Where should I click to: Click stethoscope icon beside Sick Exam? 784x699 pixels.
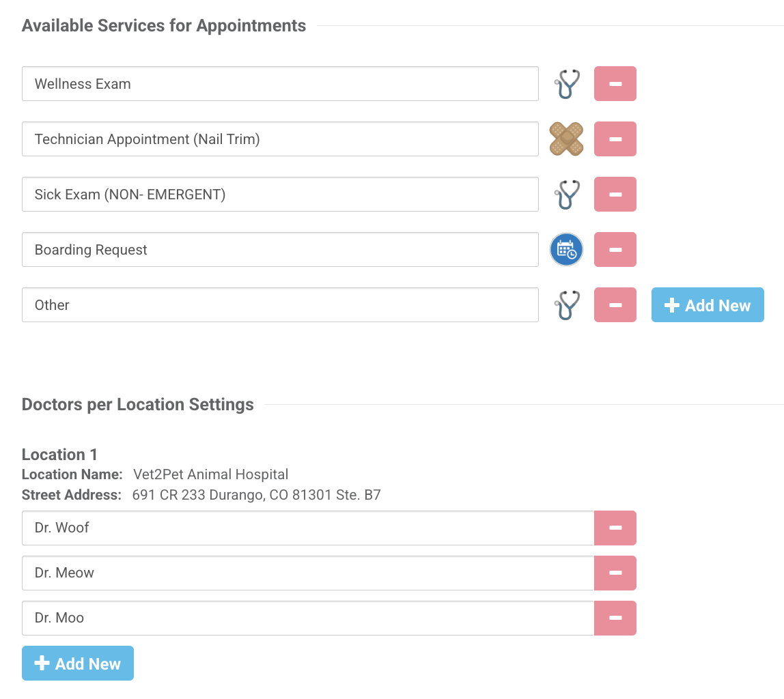[567, 195]
